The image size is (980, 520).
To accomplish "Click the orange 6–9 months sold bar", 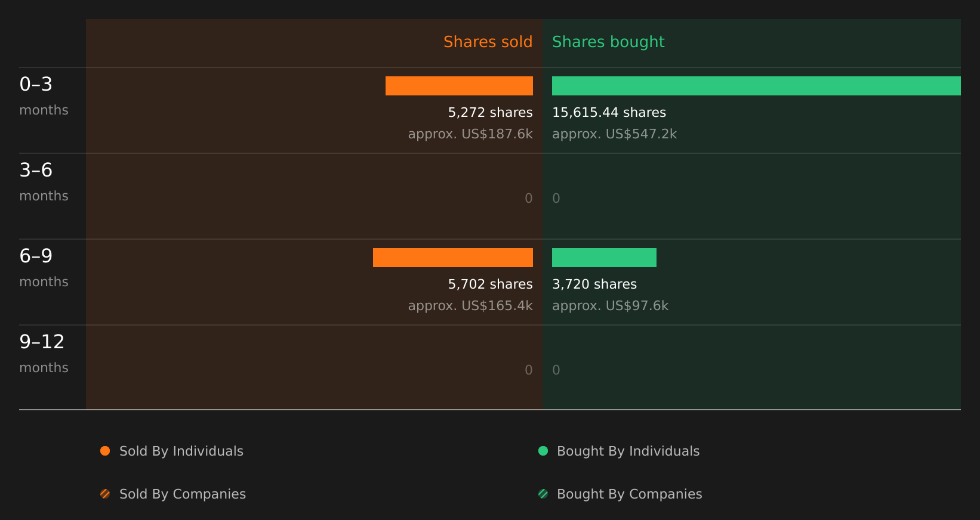I will click(x=453, y=258).
